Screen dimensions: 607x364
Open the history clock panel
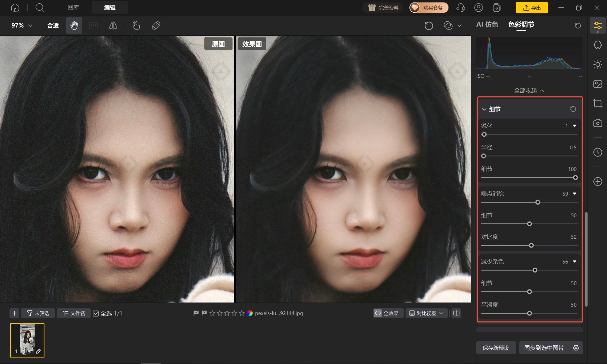coord(598,152)
